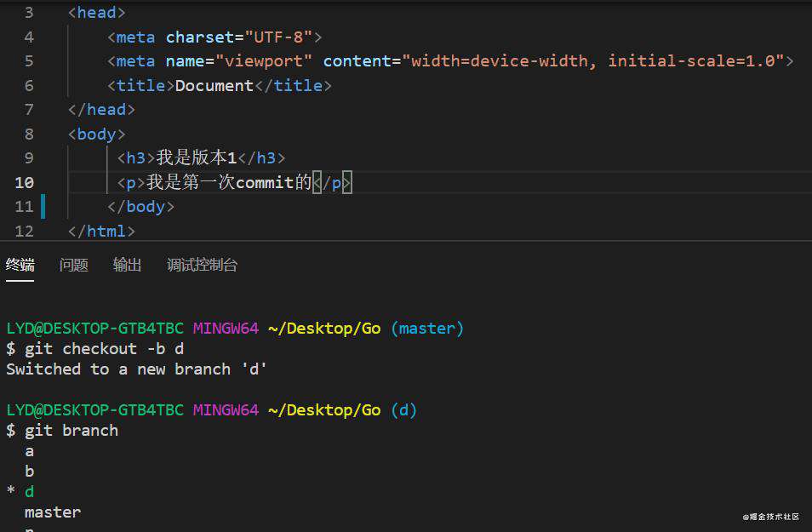Click the "viewport" name attribute value
812x532 pixels.
[264, 61]
